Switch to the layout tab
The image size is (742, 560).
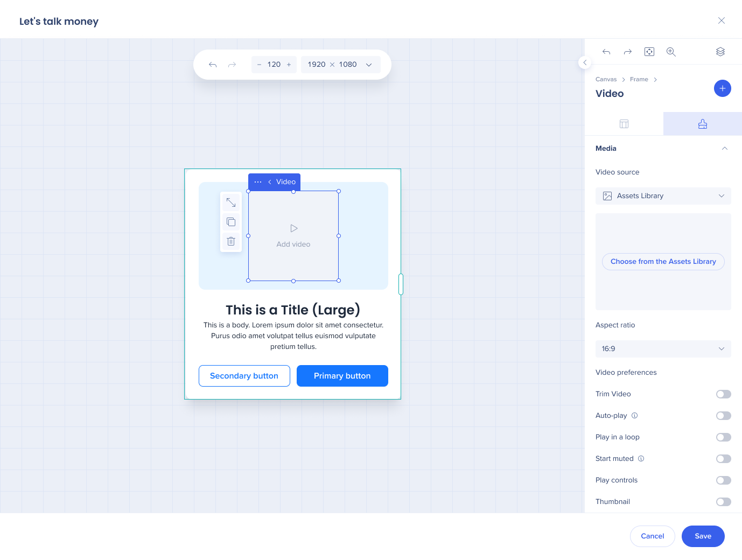point(624,124)
